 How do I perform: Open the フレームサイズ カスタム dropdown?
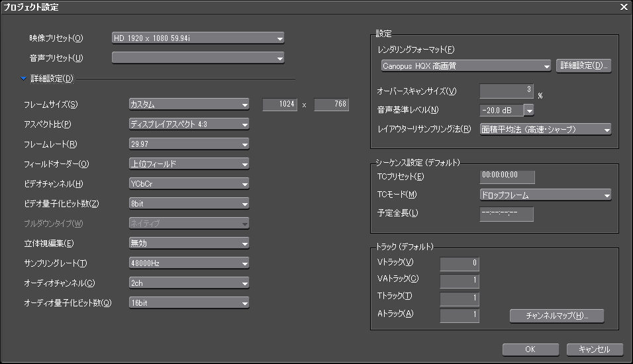[189, 104]
